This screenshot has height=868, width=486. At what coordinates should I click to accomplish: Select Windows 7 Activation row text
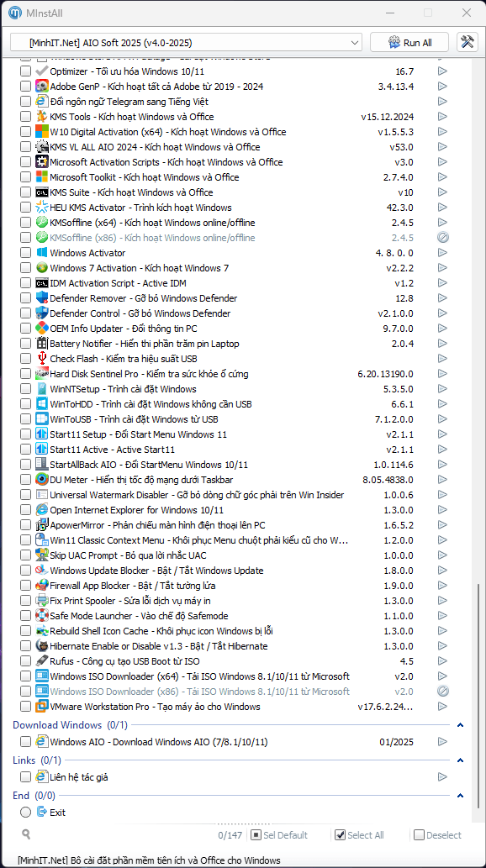[x=139, y=268]
